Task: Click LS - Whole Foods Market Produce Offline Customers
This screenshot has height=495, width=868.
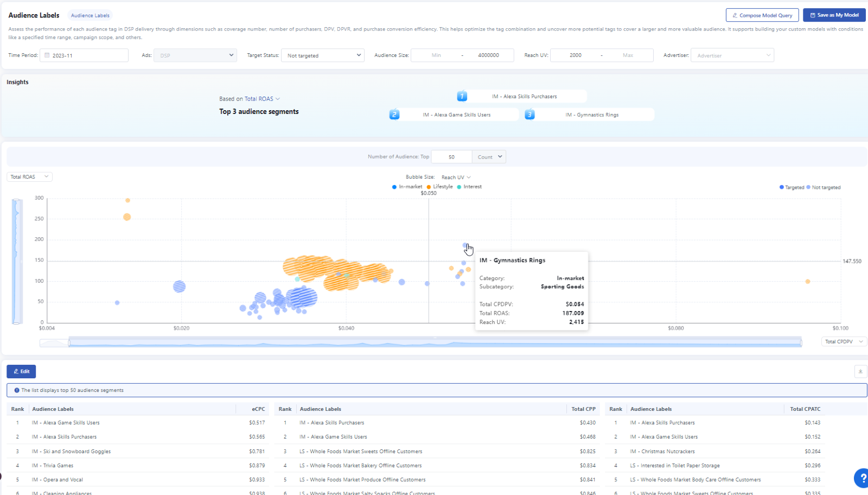Action: click(x=362, y=480)
